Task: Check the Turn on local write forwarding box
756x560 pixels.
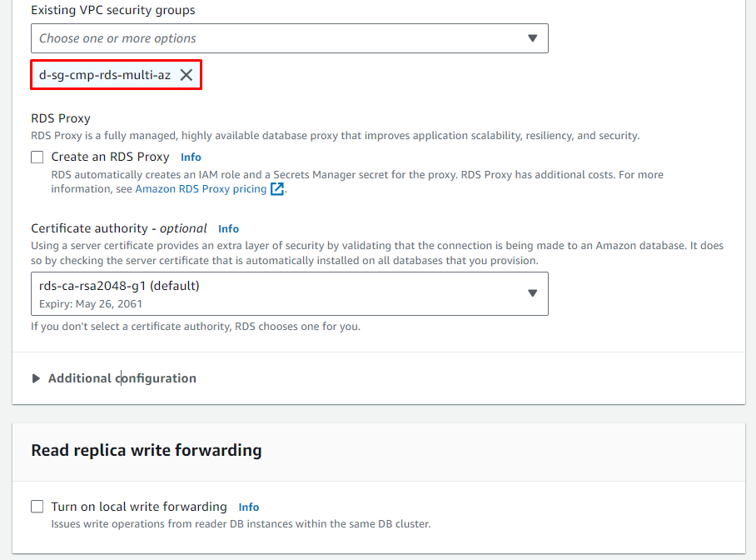Action: [37, 507]
